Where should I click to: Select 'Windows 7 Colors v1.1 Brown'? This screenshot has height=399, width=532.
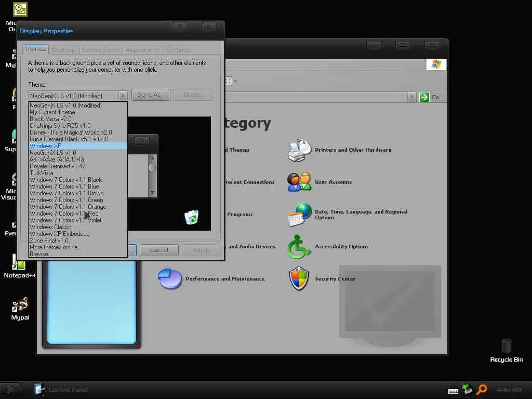click(x=78, y=193)
